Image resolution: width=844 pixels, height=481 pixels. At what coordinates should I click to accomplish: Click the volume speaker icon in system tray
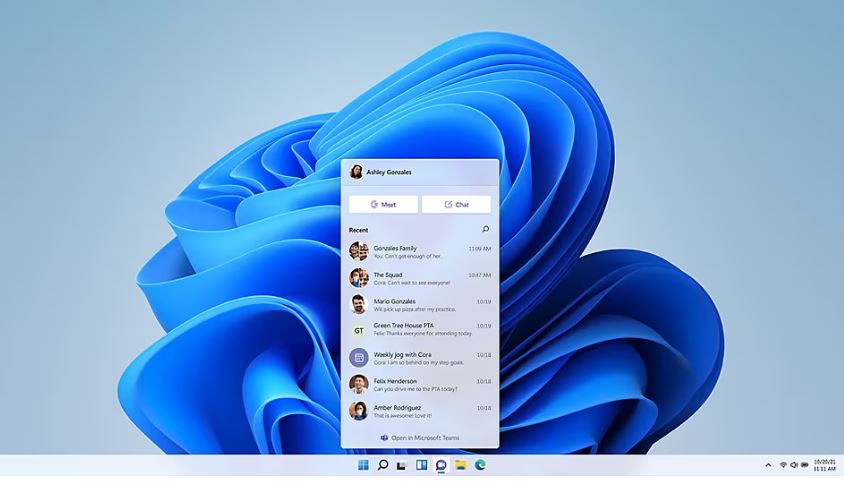[x=794, y=465]
